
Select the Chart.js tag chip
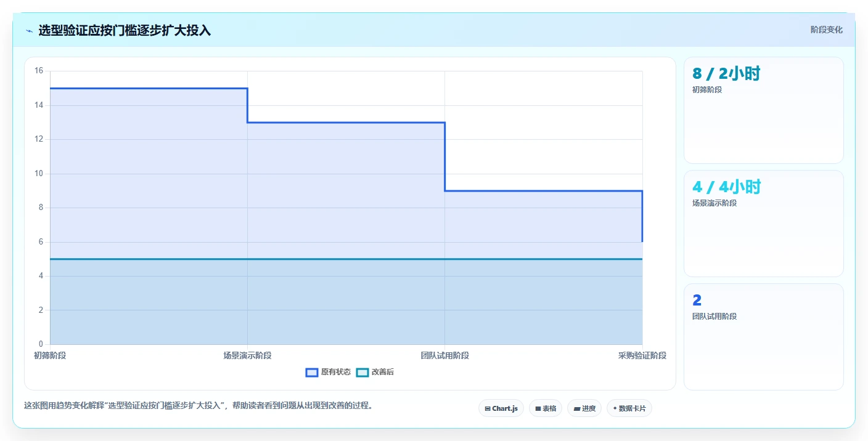501,408
